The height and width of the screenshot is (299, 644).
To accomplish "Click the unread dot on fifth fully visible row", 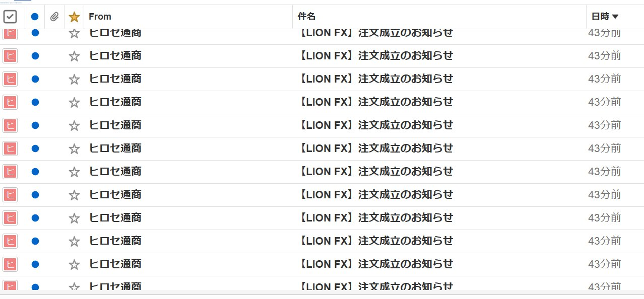I will click(35, 148).
